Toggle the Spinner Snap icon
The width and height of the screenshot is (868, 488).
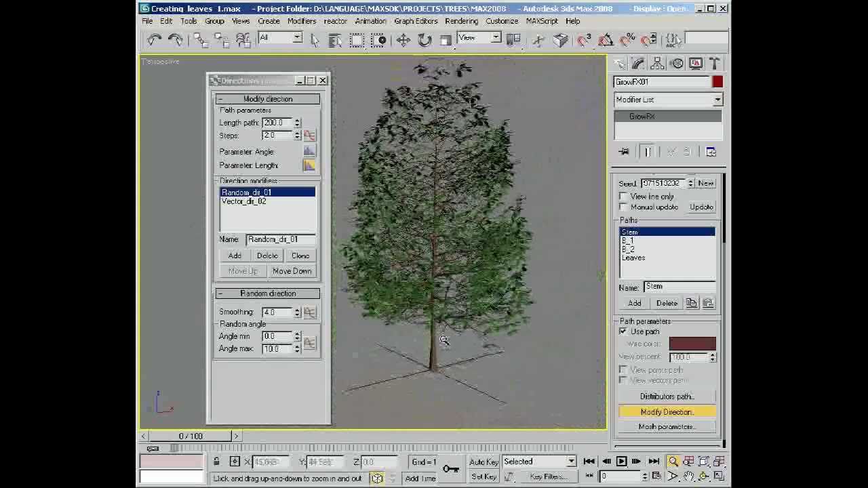tap(649, 40)
